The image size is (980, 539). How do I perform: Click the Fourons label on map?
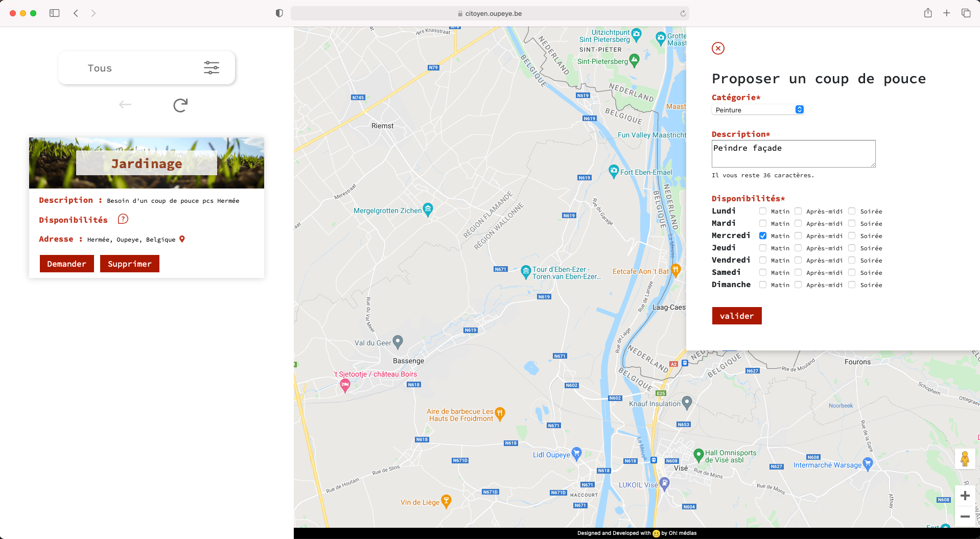click(857, 362)
